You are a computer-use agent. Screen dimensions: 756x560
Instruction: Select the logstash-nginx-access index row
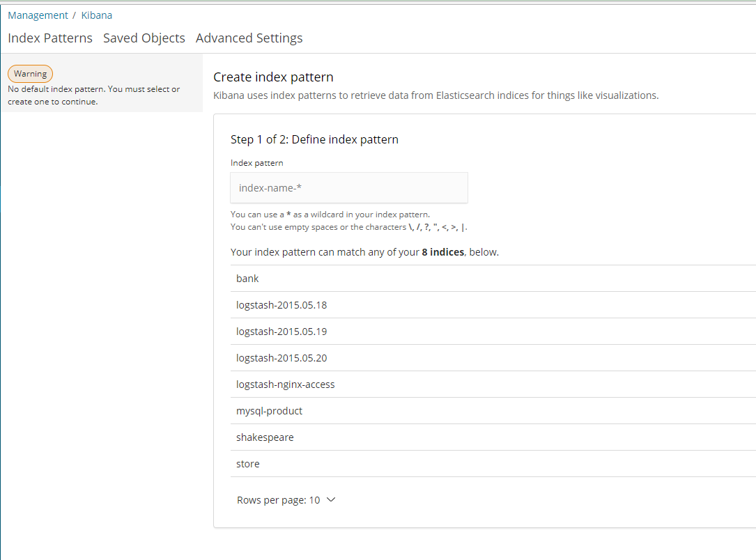point(286,384)
